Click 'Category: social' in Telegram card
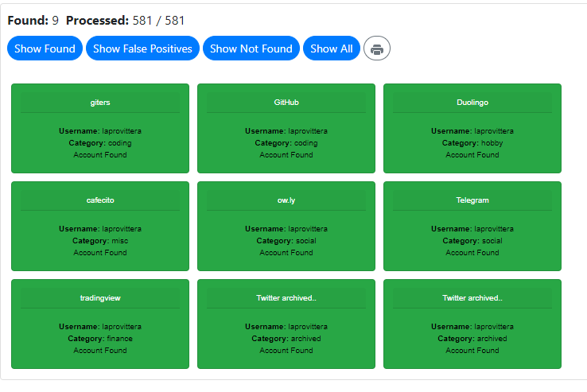The height and width of the screenshot is (392, 587). coord(472,240)
